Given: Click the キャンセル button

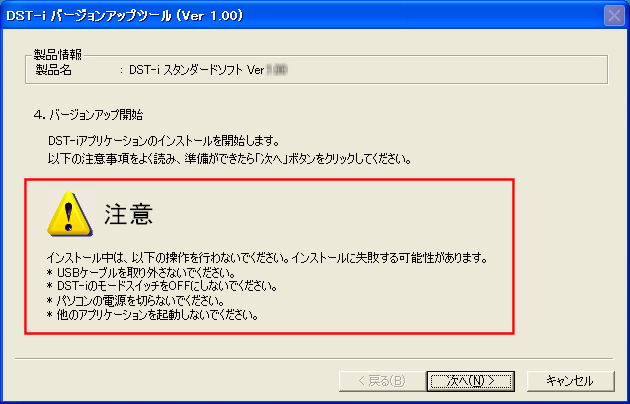Looking at the screenshot, I should [571, 381].
